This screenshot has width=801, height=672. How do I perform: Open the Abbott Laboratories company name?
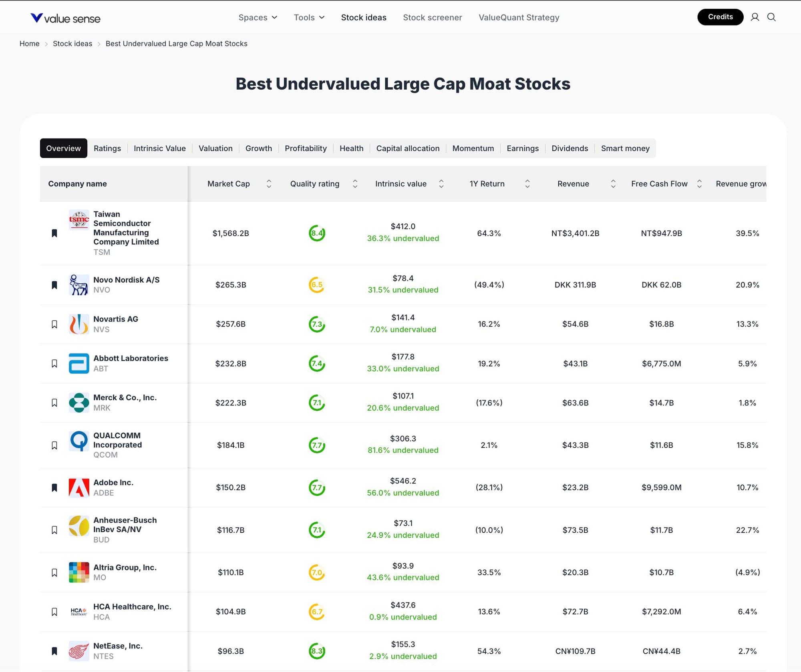[x=131, y=358]
